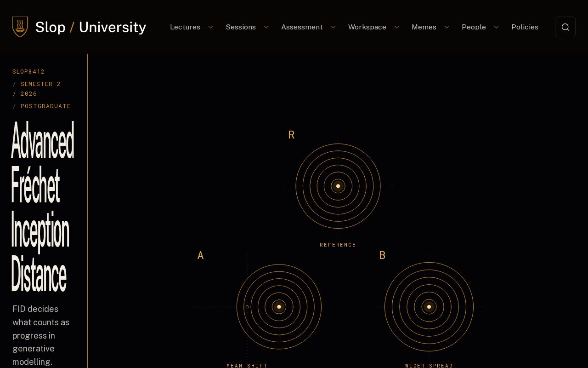Screen dimensions: 588x368
Task: Open the Assessment menu
Action: [x=302, y=27]
